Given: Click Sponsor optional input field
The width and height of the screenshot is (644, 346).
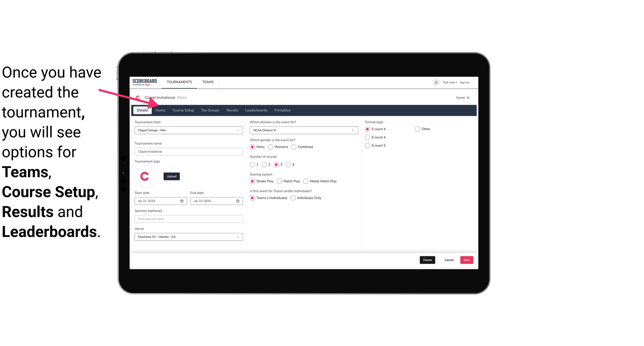Looking at the screenshot, I should tap(189, 219).
